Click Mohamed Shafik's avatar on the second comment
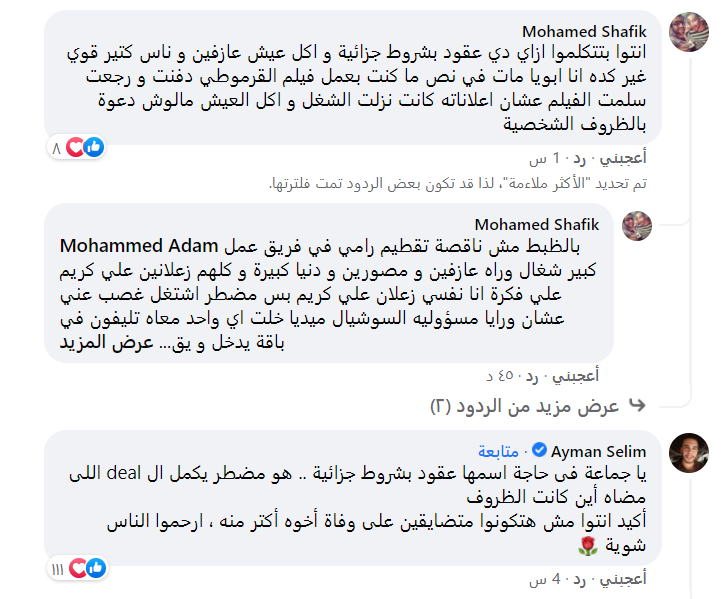 pos(637,225)
